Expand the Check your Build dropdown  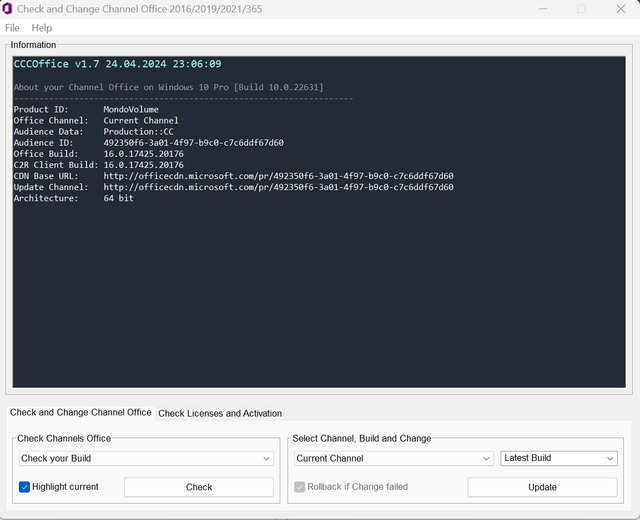pyautogui.click(x=146, y=458)
